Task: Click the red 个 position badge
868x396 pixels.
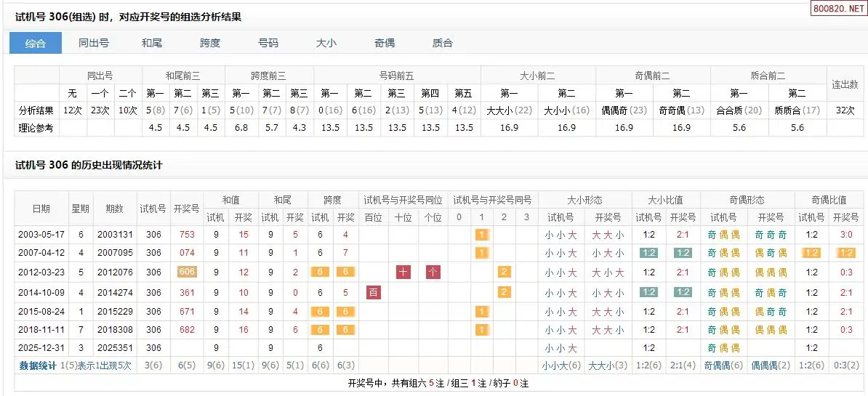Action: point(433,272)
